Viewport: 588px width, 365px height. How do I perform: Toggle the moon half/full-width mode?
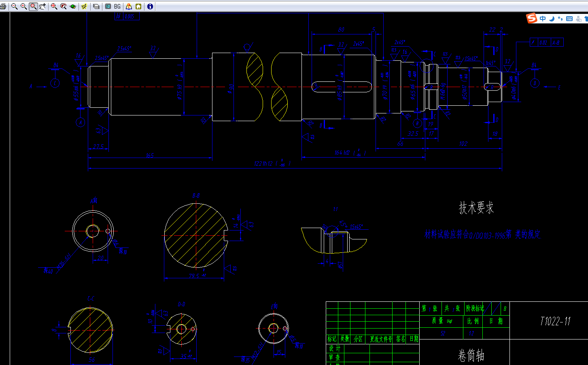coord(552,19)
